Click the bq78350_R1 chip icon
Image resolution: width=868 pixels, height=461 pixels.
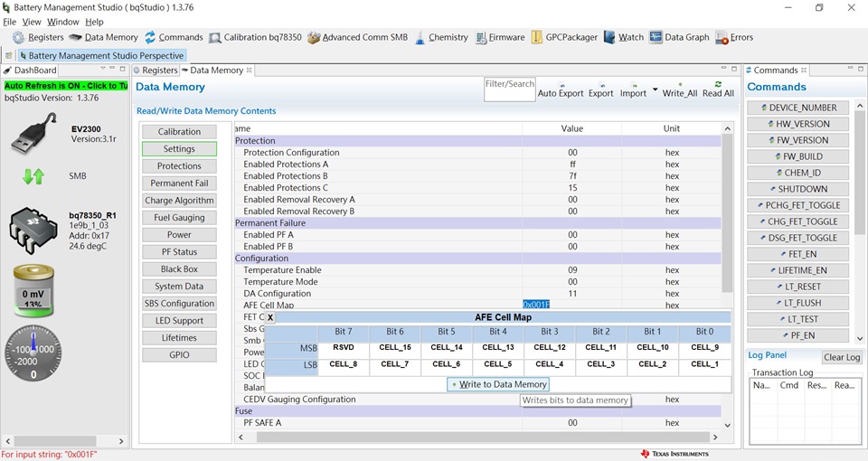pos(33,231)
